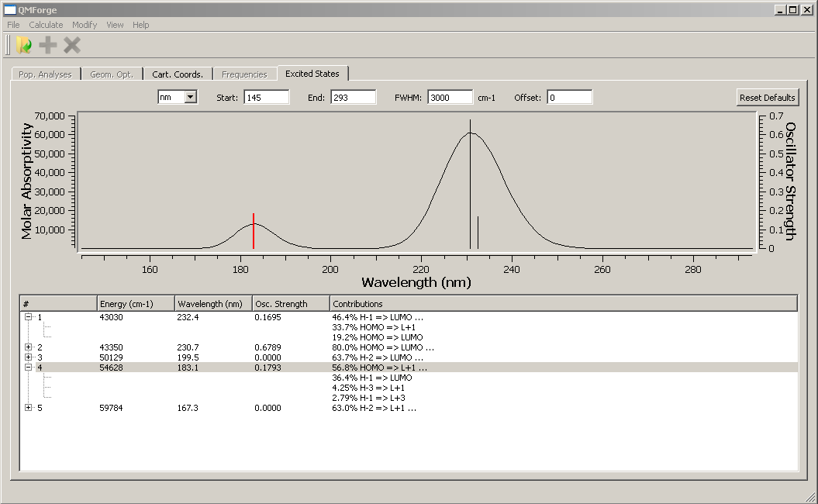
Task: Click the open file folder icon
Action: click(24, 46)
